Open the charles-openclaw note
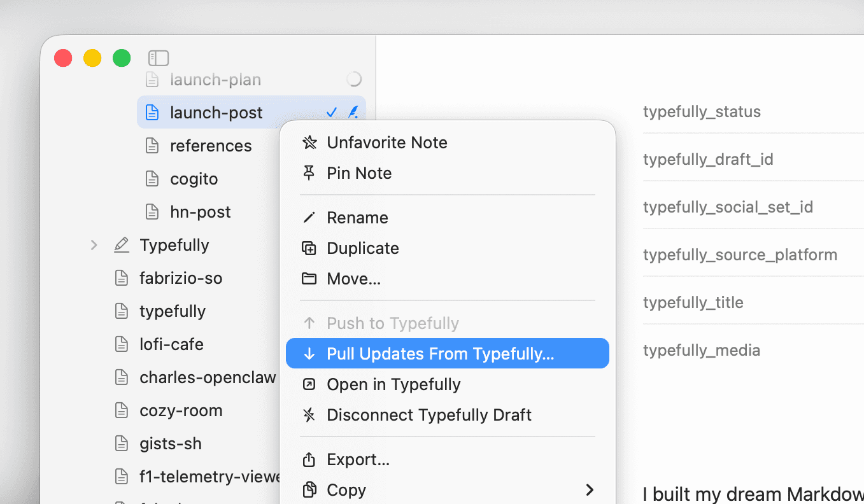 pos(208,377)
